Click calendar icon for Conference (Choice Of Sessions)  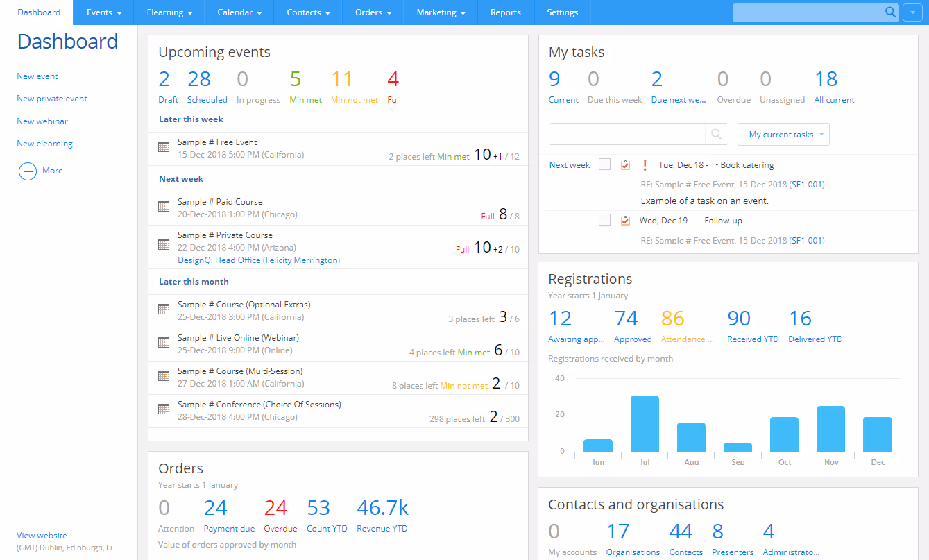pyautogui.click(x=164, y=409)
